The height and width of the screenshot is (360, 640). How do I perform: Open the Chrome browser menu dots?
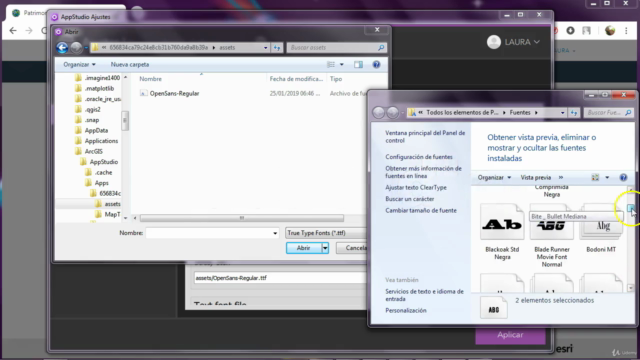coord(627,31)
